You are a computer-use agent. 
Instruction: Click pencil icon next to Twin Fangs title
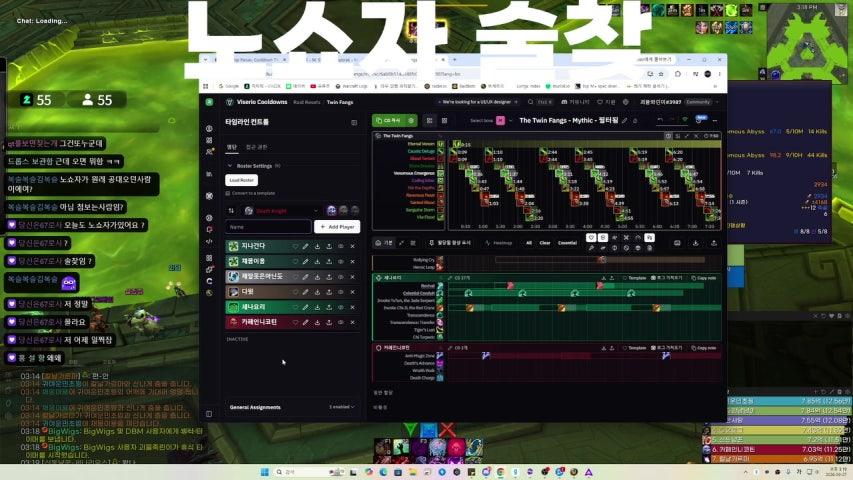click(x=625, y=121)
